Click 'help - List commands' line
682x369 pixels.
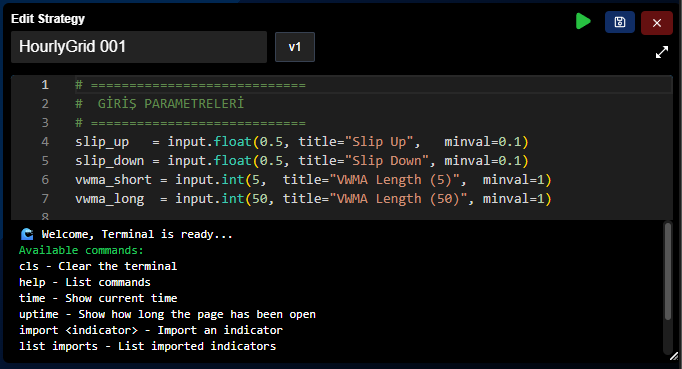click(85, 282)
